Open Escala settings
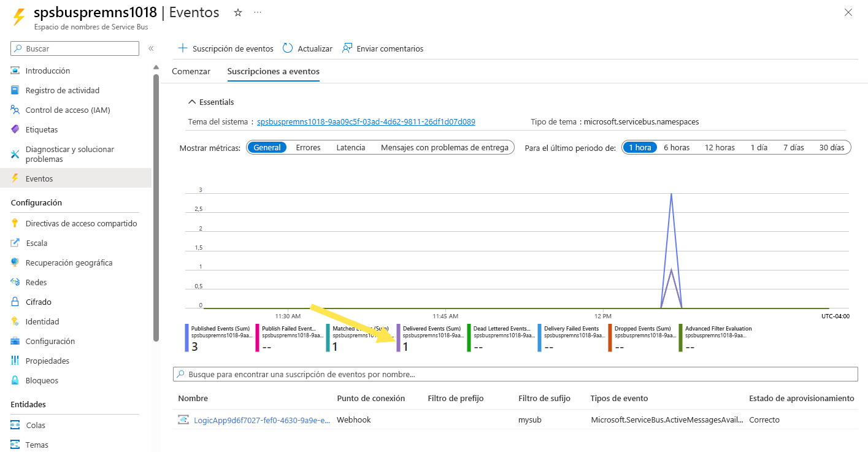868x452 pixels. [36, 243]
